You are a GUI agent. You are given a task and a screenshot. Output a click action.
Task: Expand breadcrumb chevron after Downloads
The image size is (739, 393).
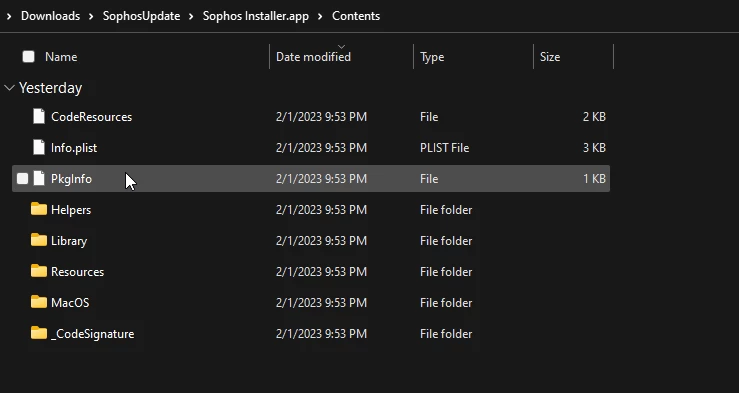tap(91, 16)
